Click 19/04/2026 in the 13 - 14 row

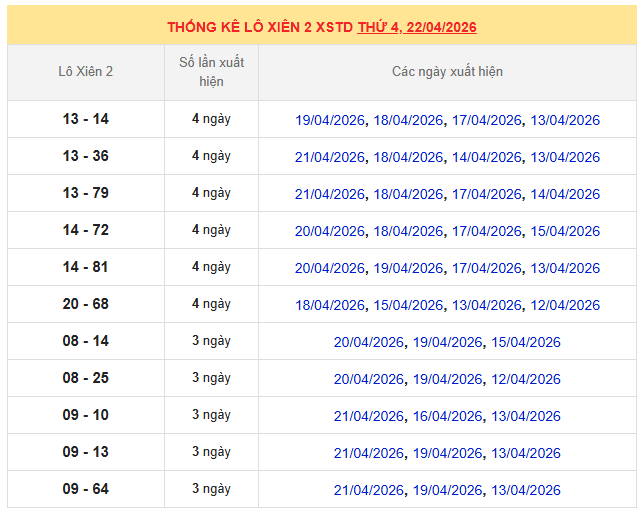329,120
